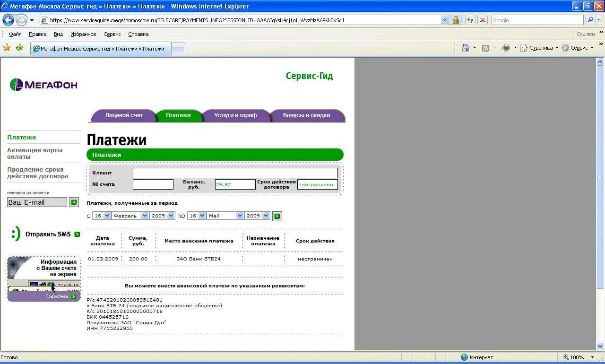The image size is (605, 364).
Task: Open a new blank tab
Action: point(178,49)
